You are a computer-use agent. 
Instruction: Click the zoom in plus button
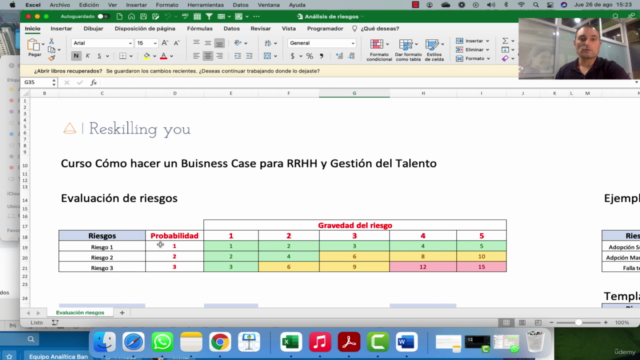[606, 322]
